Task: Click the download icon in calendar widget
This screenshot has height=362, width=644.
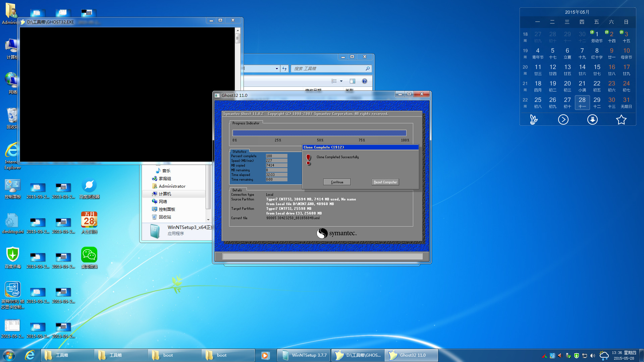Action: click(592, 119)
